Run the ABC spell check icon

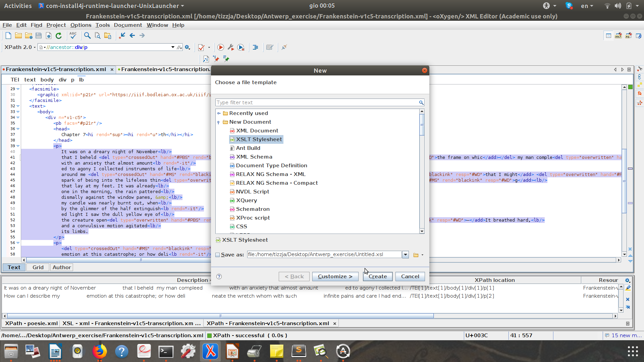pos(73,36)
